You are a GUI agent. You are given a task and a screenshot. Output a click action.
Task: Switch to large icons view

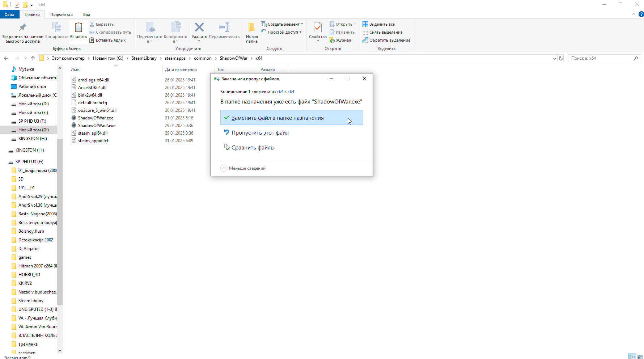640,356
